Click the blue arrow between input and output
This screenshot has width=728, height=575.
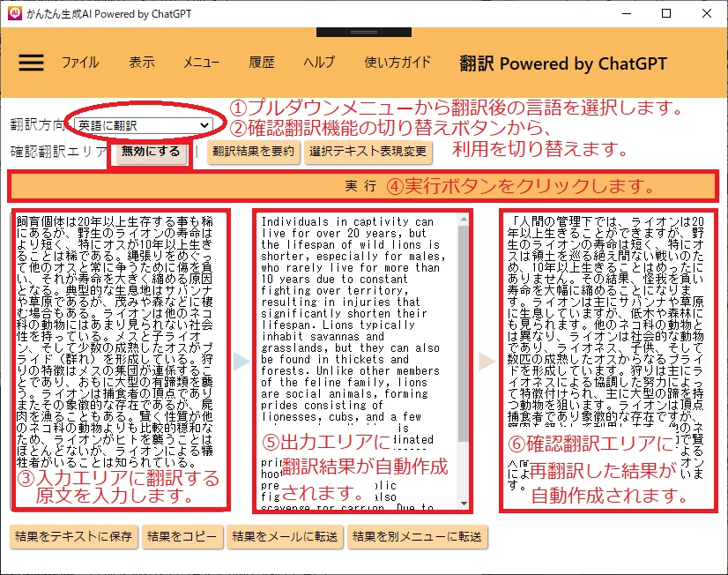click(241, 360)
